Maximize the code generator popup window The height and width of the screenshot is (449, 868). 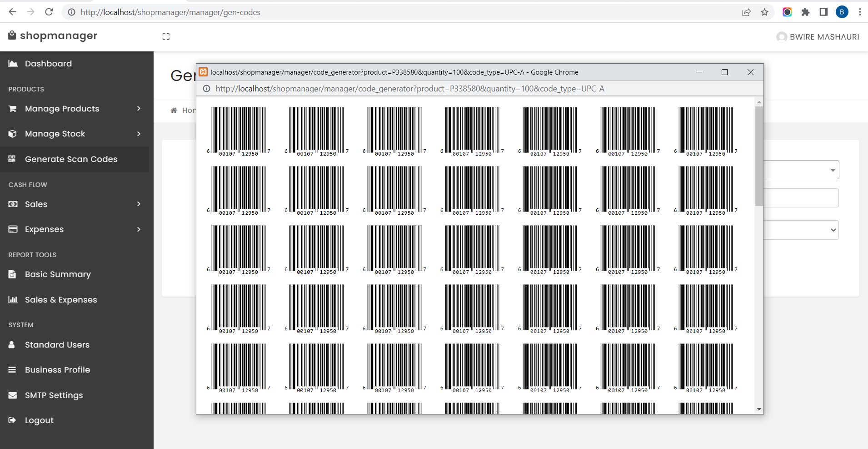click(724, 72)
